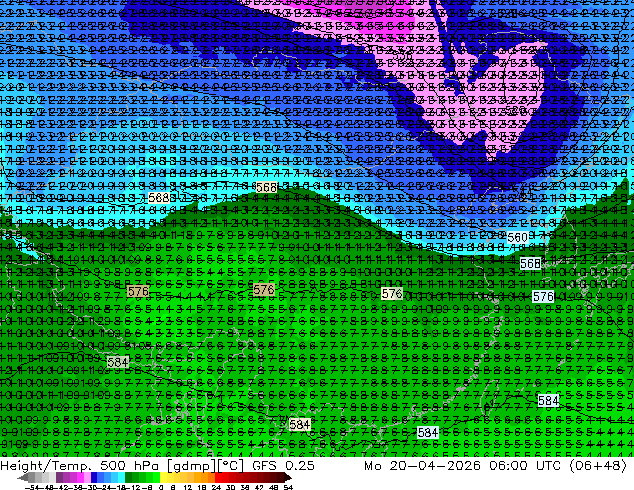This screenshot has width=634, height=490.
Task: Select the yellow 0°C swatch in the color scale
Action: [x=164, y=477]
